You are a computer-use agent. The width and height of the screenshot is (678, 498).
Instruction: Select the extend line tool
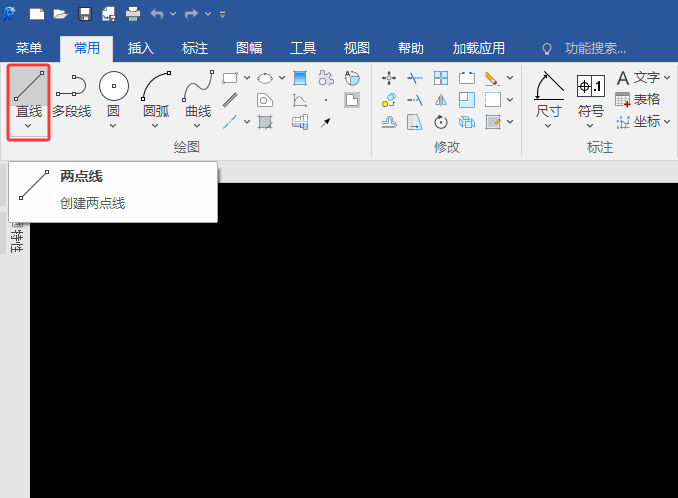point(415,100)
